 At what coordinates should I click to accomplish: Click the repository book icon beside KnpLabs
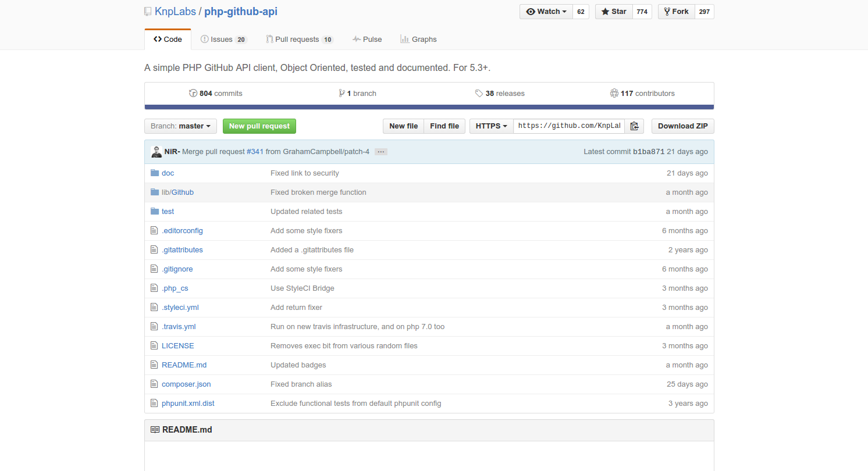tap(148, 12)
